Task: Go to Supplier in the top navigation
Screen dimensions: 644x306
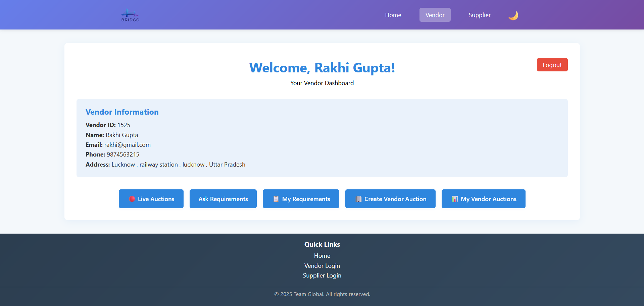Action: click(479, 15)
